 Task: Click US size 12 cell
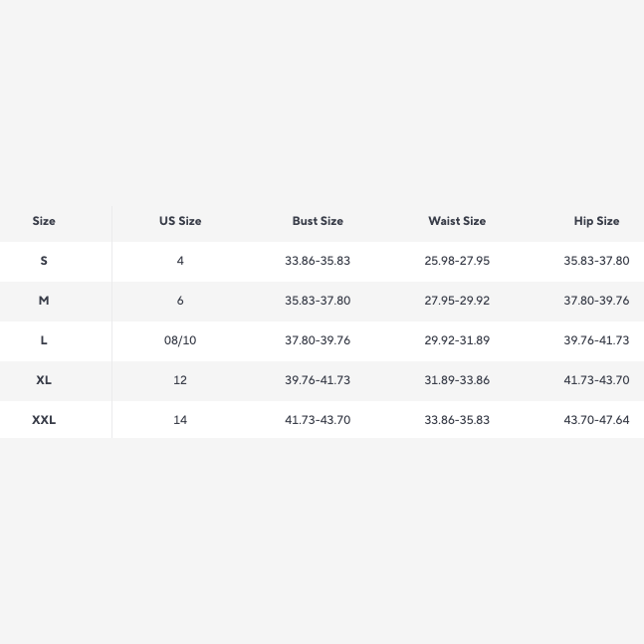coord(180,380)
